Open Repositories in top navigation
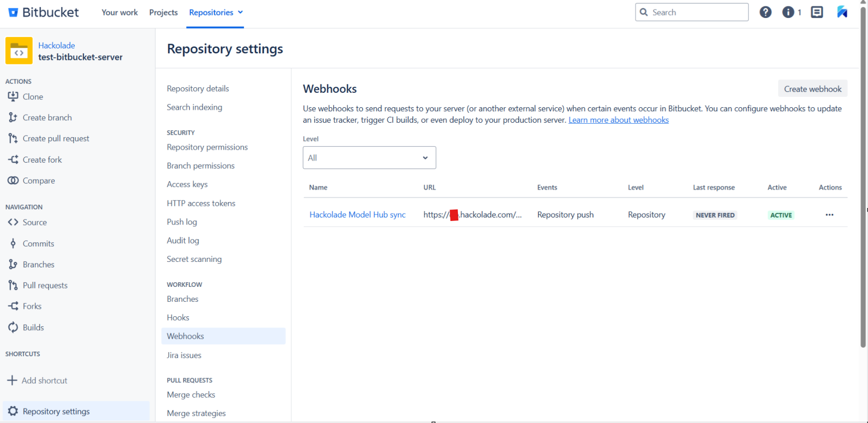The image size is (868, 423). (x=211, y=12)
